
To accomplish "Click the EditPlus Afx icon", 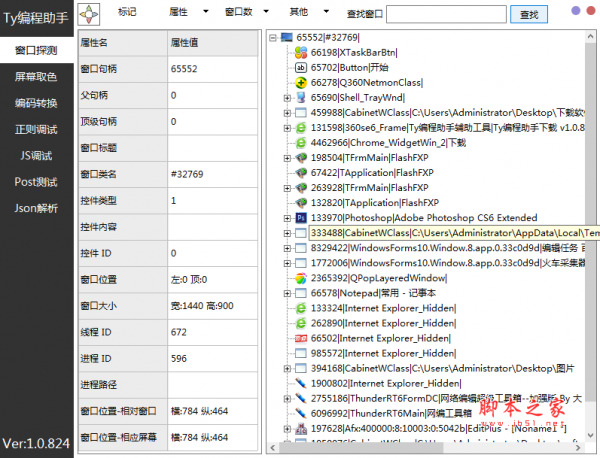I will coord(301,429).
